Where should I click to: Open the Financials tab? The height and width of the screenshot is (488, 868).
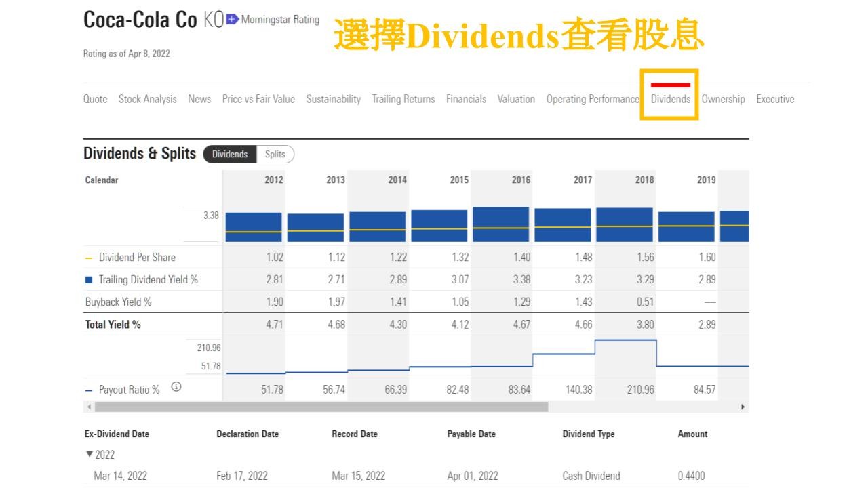(x=466, y=99)
